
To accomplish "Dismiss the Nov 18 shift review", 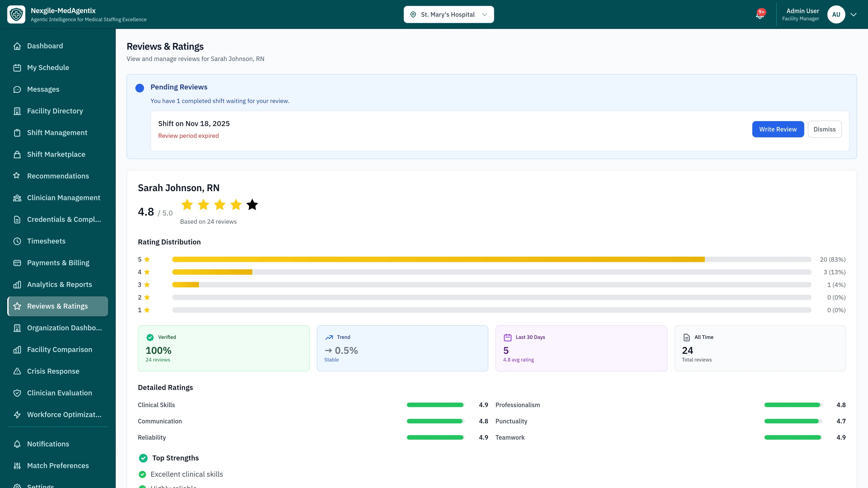I will [x=825, y=129].
